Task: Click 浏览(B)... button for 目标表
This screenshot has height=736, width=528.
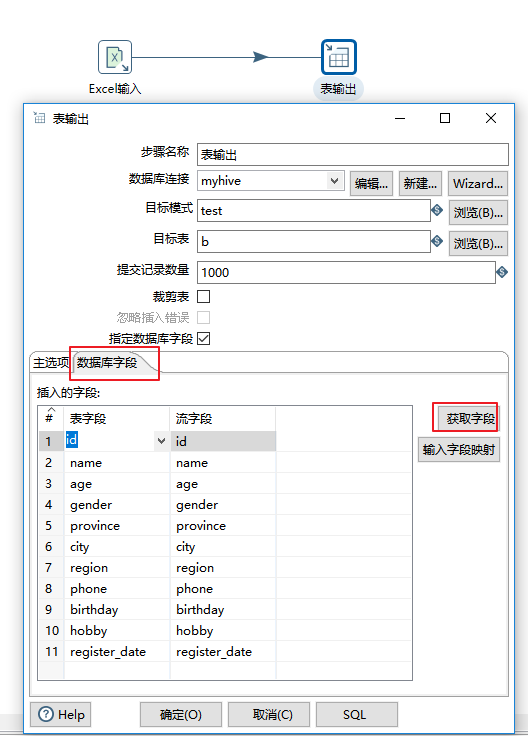Action: (478, 244)
